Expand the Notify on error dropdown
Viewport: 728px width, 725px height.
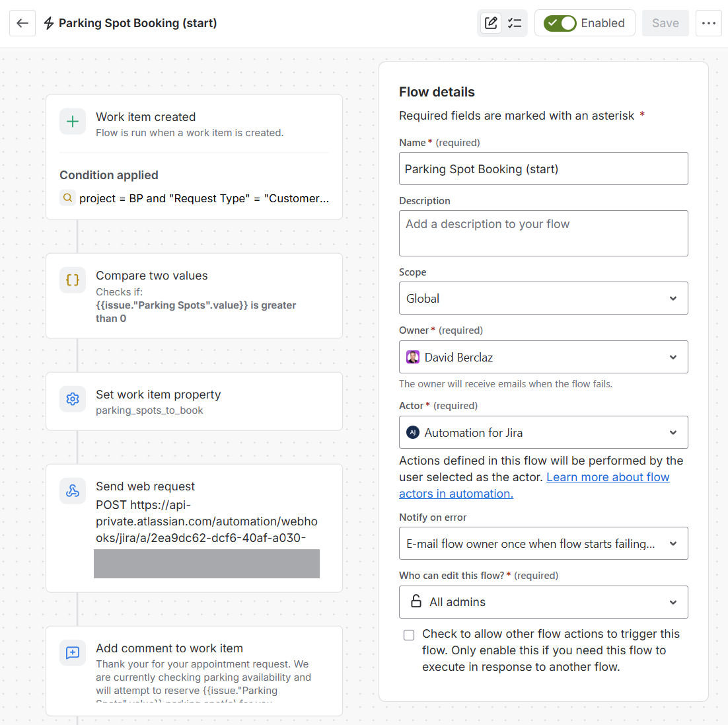click(543, 543)
